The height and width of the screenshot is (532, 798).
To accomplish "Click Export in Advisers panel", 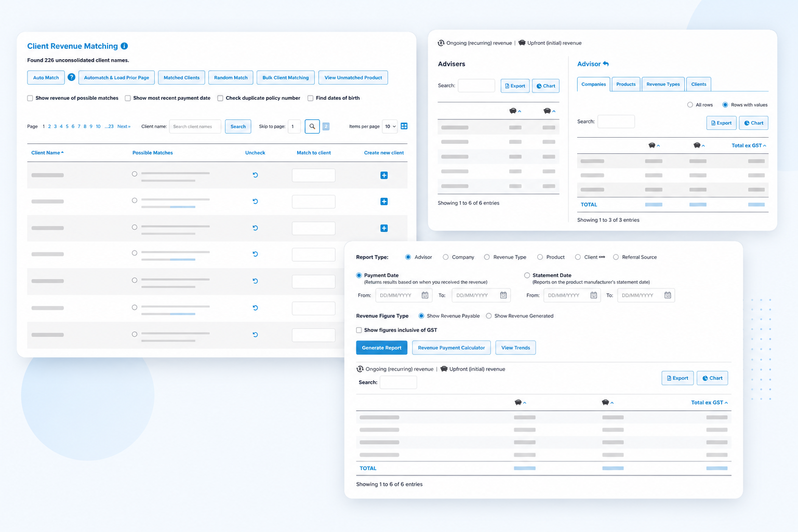I will (515, 86).
